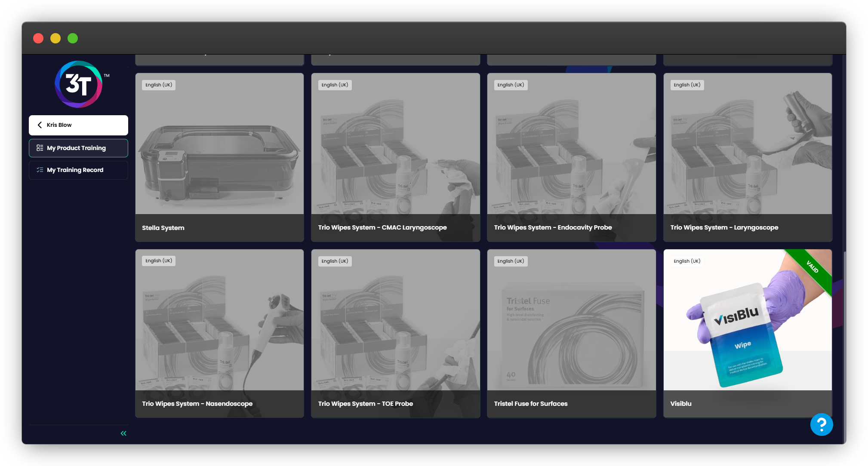The height and width of the screenshot is (466, 868).
Task: Select the Trio Wipes System - Laryngoscope card image
Action: (748, 144)
